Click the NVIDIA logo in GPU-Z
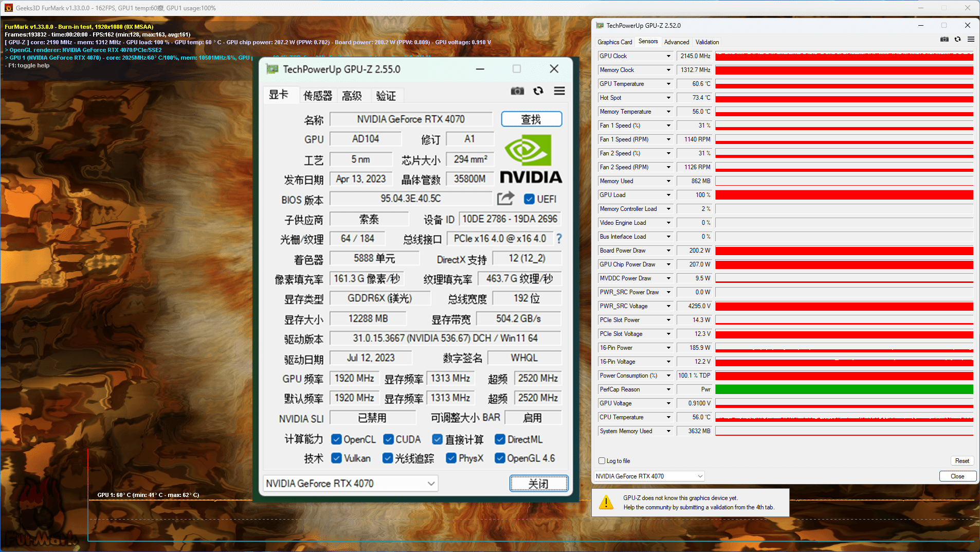This screenshot has width=980, height=552. (x=531, y=159)
